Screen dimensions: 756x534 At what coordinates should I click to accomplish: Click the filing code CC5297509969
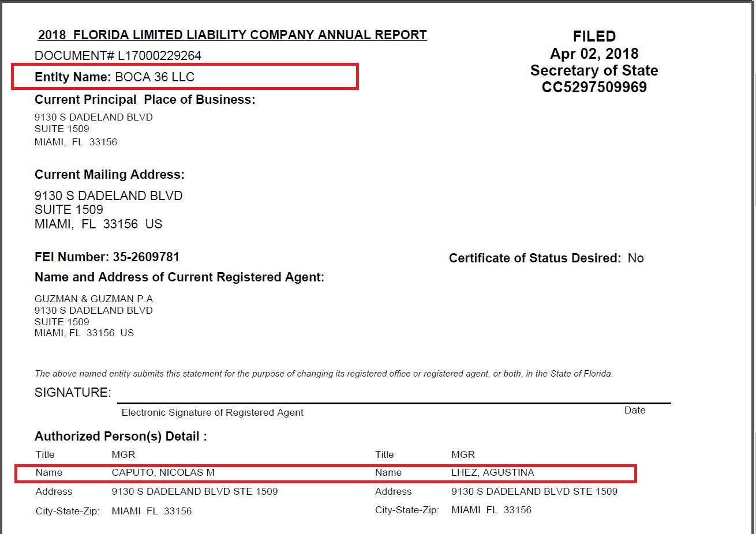pyautogui.click(x=594, y=87)
